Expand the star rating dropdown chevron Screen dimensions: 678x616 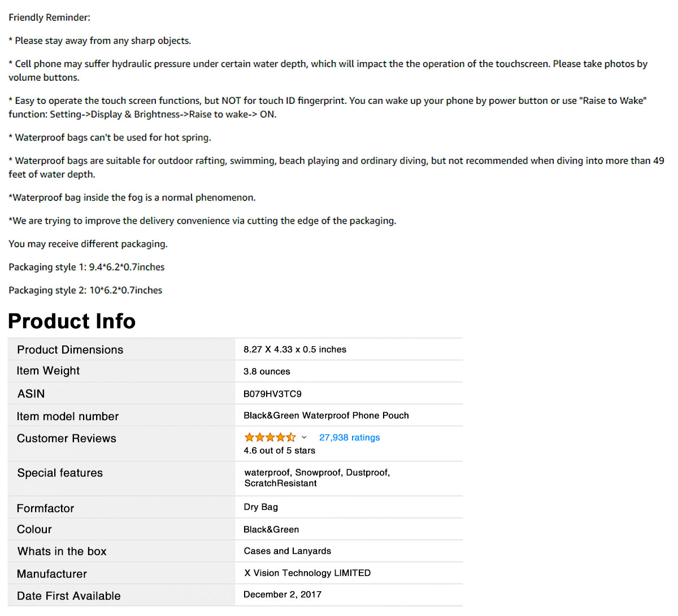(304, 438)
